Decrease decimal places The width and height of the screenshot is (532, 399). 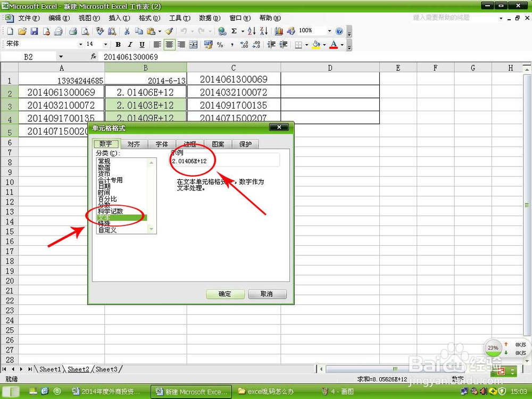[x=256, y=45]
